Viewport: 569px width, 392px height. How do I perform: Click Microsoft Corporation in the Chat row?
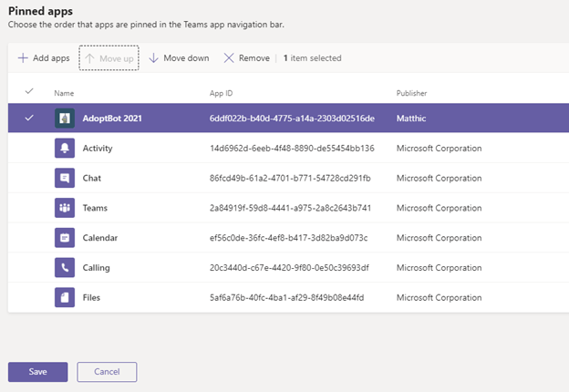pyautogui.click(x=440, y=178)
